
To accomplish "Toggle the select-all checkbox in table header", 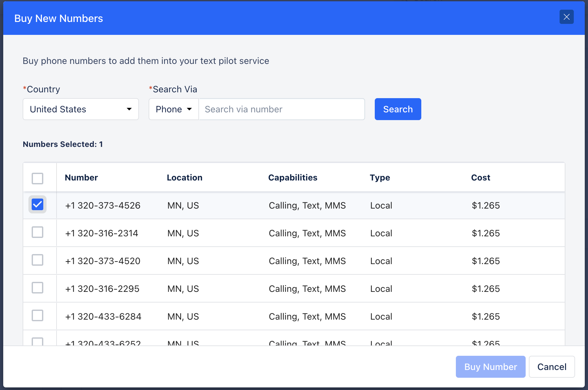I will pyautogui.click(x=37, y=178).
